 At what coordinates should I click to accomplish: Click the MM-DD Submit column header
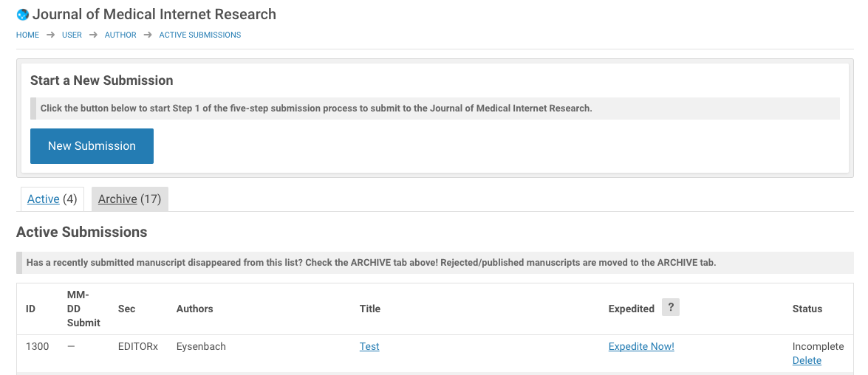pos(83,309)
